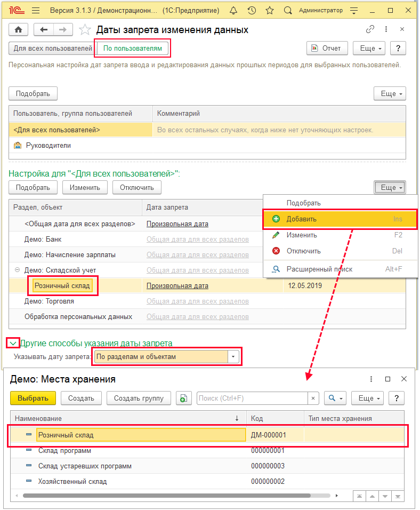Add page to favorites star beside title
Viewport: 420px width, 510px height.
click(85, 29)
